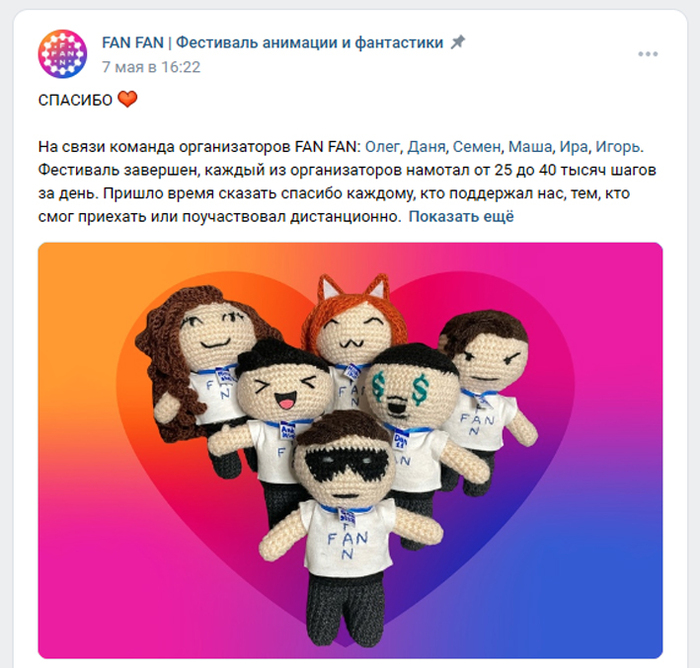
Task: Open the FAN FAN festival group name link
Action: coord(272,42)
